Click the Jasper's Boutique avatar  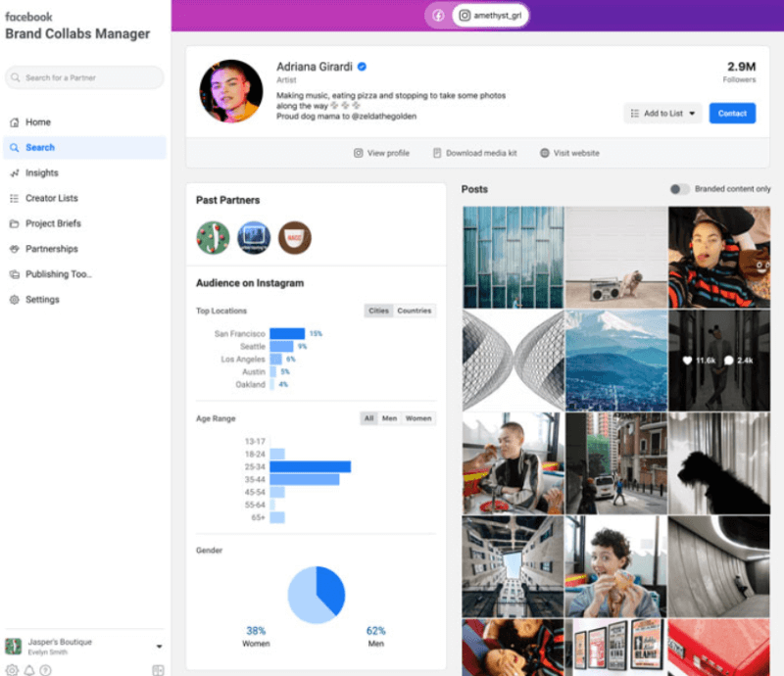coord(14,647)
